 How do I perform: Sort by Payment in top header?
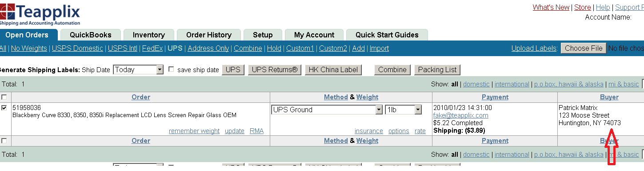pos(495,97)
